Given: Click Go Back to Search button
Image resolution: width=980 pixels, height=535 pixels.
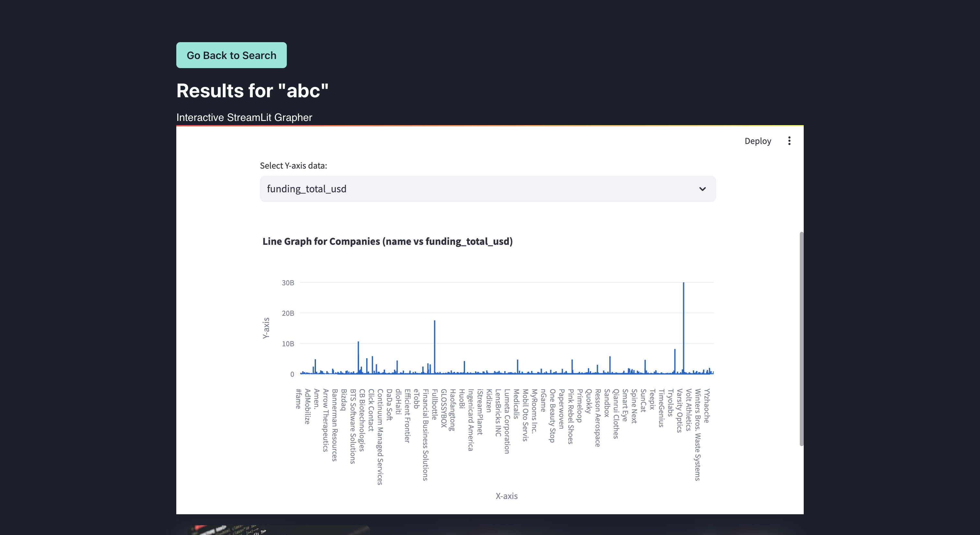Looking at the screenshot, I should (x=231, y=55).
